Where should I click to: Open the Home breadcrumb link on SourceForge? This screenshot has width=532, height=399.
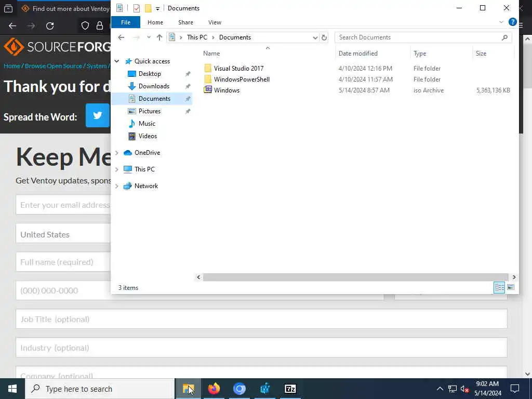pyautogui.click(x=12, y=66)
